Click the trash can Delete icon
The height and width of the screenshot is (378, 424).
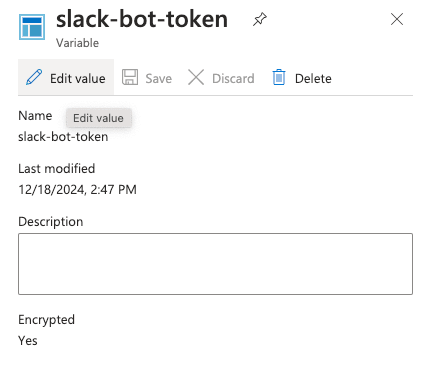[x=279, y=77]
